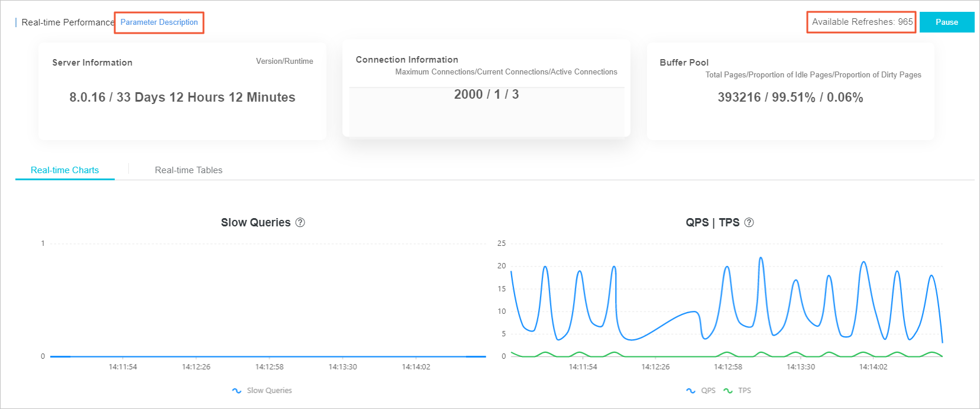Toggle the Slow Queries legend series icon
This screenshot has width=980, height=409.
tap(237, 391)
